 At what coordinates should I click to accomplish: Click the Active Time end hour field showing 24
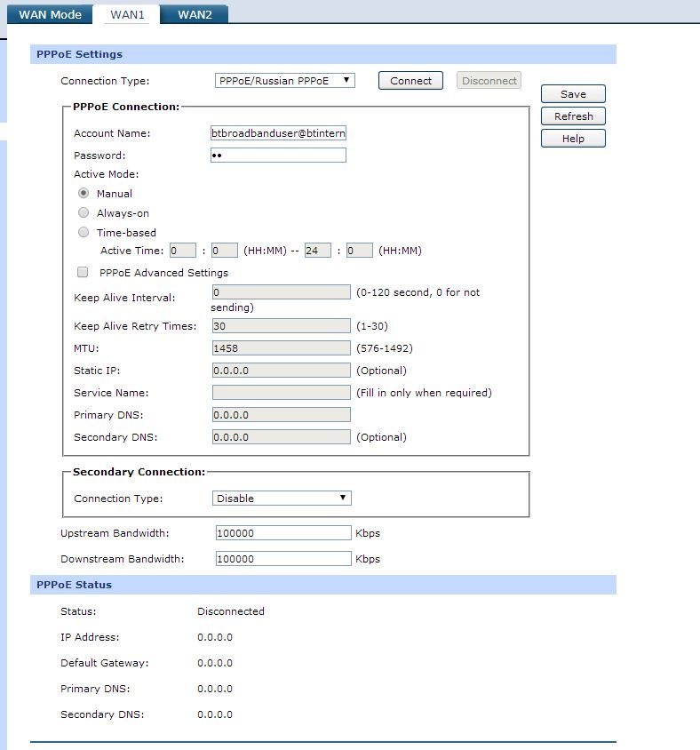point(318,251)
